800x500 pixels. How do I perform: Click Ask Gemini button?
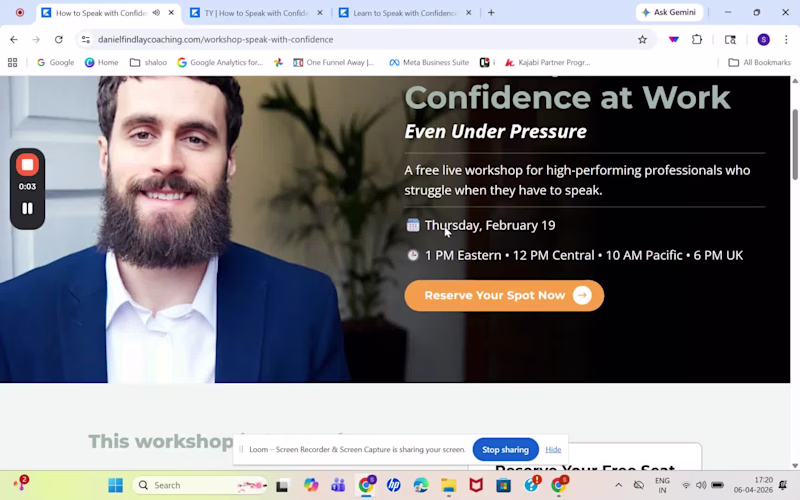(x=669, y=12)
